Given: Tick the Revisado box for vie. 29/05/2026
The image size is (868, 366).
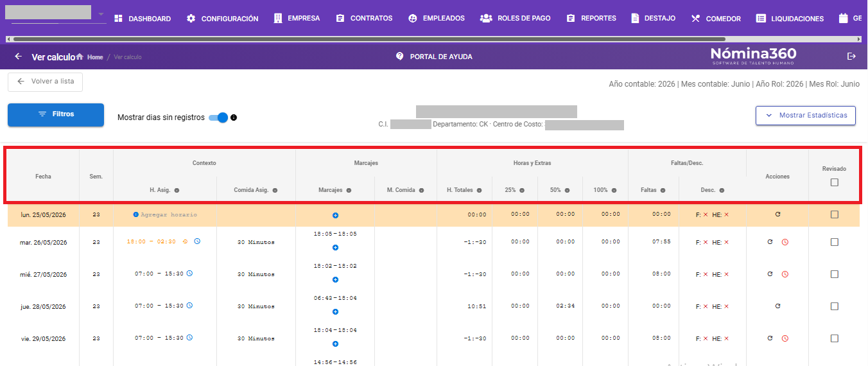Looking at the screenshot, I should click(834, 338).
